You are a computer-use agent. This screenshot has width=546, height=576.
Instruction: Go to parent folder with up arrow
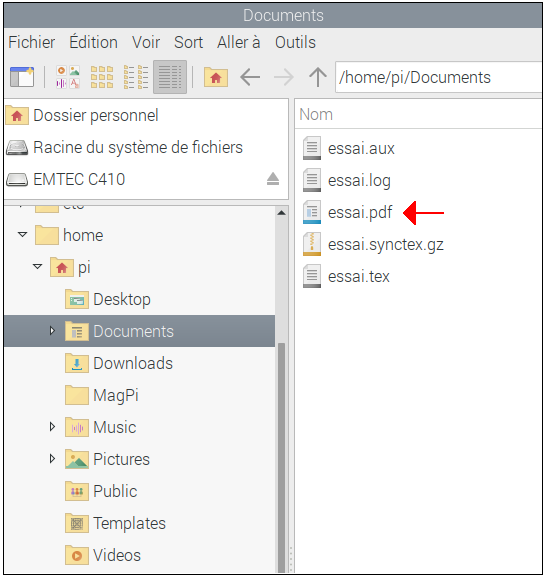pos(318,77)
